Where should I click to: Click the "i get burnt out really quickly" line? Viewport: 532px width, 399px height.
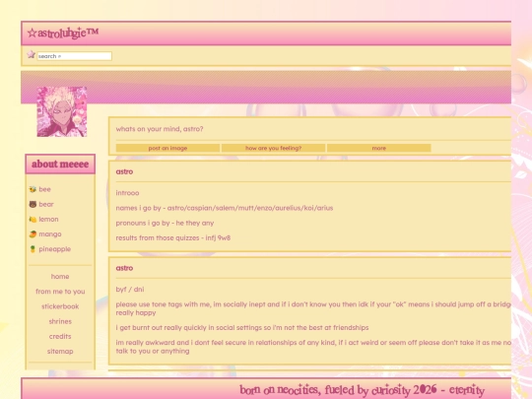242,328
